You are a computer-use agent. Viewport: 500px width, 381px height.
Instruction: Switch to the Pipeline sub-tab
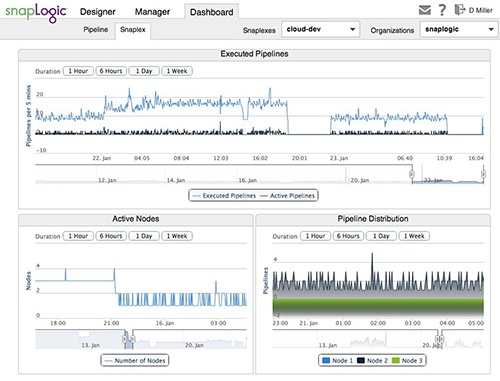pyautogui.click(x=96, y=30)
